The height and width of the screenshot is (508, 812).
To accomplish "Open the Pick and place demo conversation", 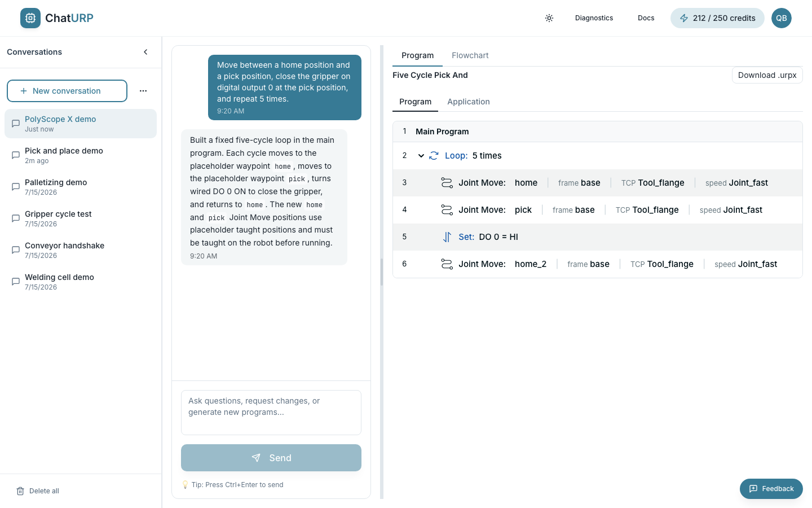I will pos(81,155).
